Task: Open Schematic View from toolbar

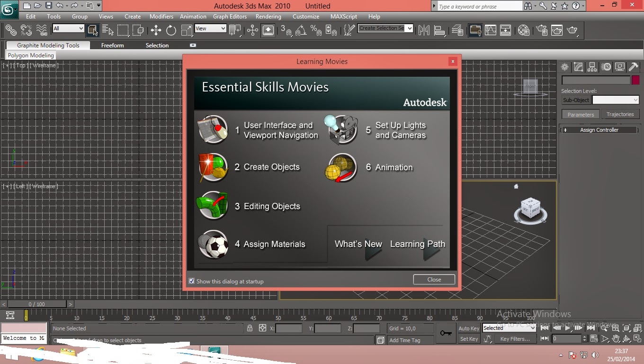Action: click(506, 30)
